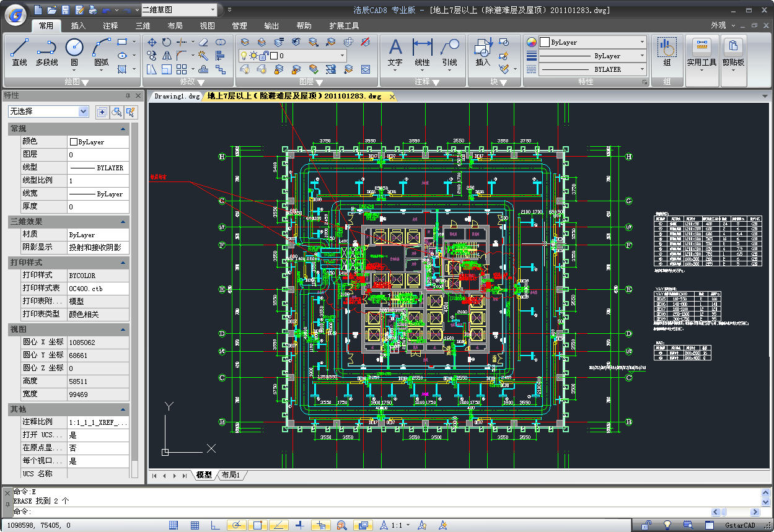Click the 多段线 (Polyline) tool

point(46,53)
